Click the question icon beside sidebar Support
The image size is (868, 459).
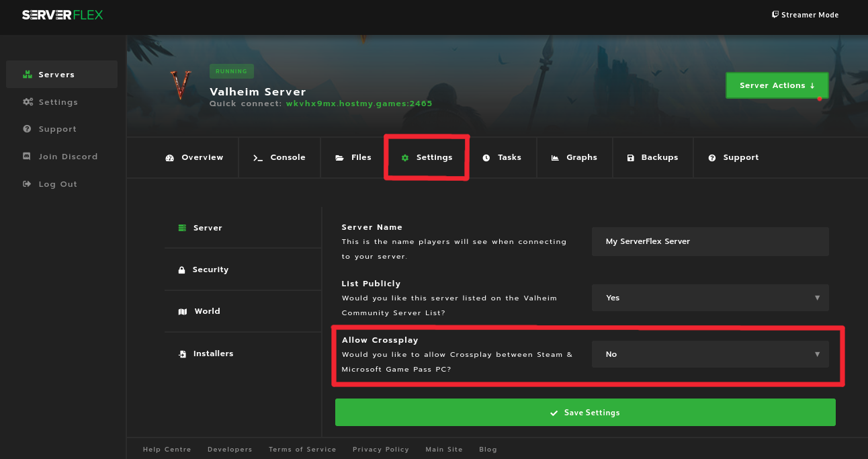[x=27, y=129]
